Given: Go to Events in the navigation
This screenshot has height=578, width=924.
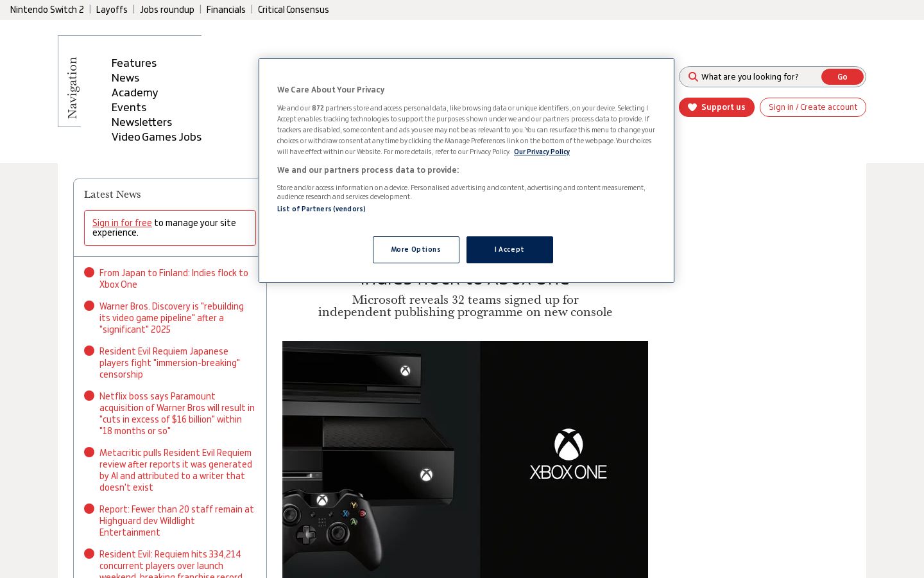Looking at the screenshot, I should (x=129, y=107).
